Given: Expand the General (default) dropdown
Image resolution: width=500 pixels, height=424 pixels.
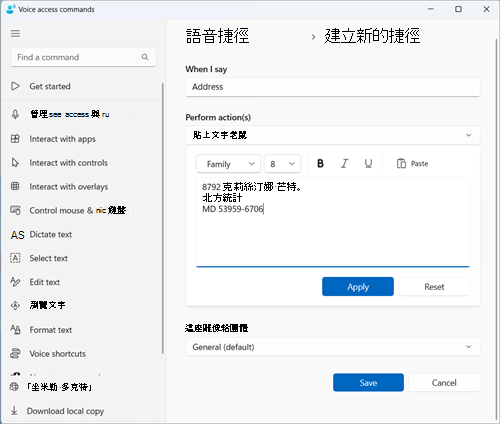Looking at the screenshot, I should (333, 347).
